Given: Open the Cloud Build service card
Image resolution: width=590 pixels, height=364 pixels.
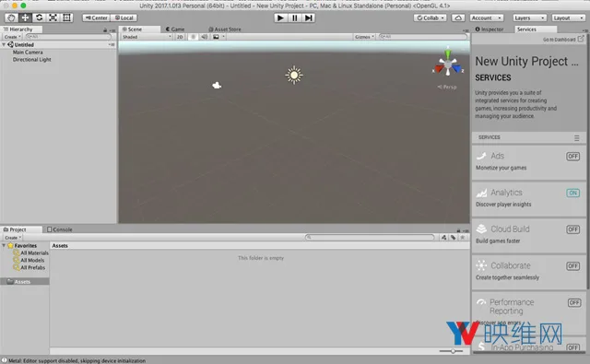Looking at the screenshot, I should coord(528,235).
